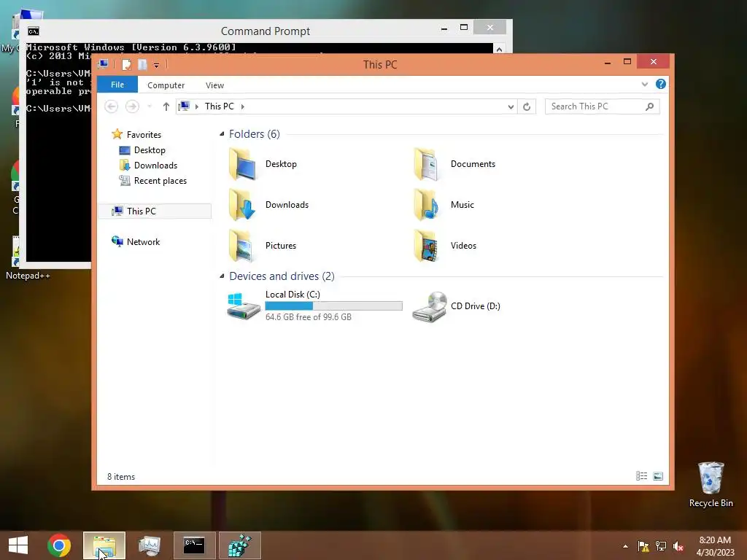Click the arrow after This PC in address bar
This screenshot has width=747, height=560.
coord(242,106)
